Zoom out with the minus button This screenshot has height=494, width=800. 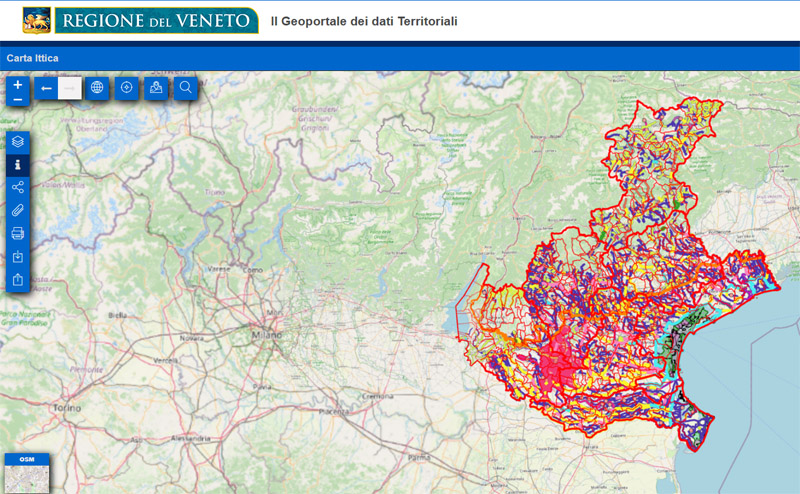point(18,99)
